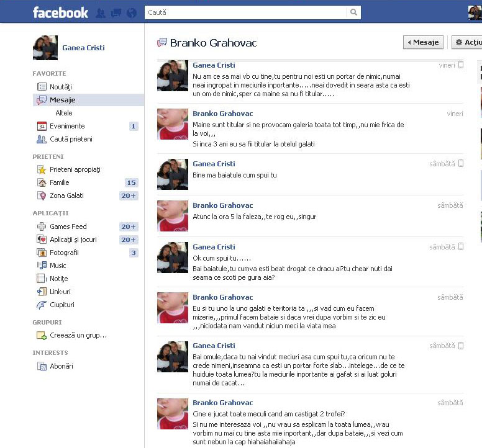Screen dimensions: 482x448
Task: Open Abonări subscriptions page
Action: (x=61, y=366)
